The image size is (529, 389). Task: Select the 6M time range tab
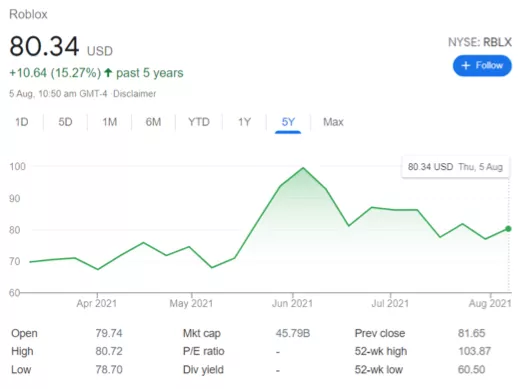154,122
